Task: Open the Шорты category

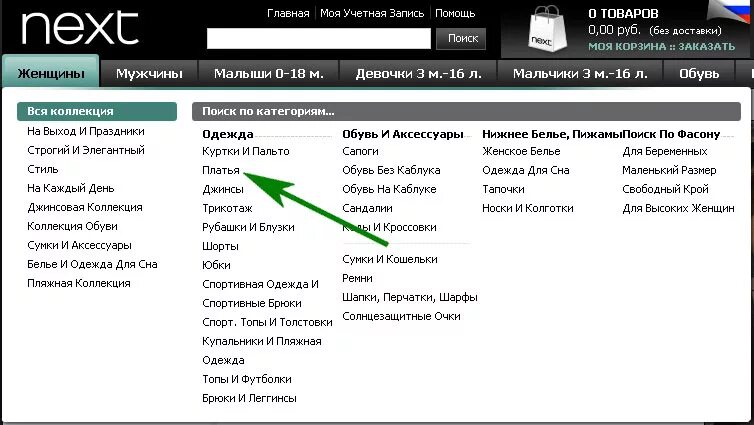Action: (220, 246)
